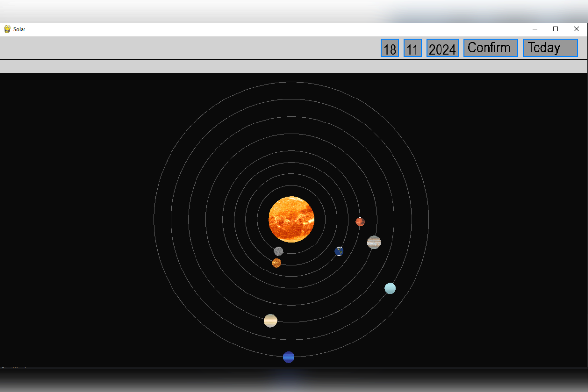This screenshot has width=588, height=392.
Task: Click the beige Saturn planet
Action: pos(270,320)
